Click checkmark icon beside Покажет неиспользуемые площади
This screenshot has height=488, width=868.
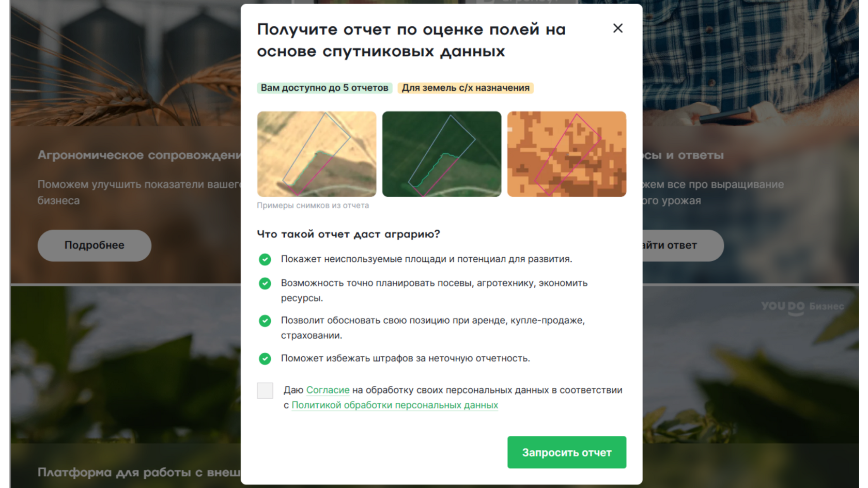pyautogui.click(x=265, y=259)
